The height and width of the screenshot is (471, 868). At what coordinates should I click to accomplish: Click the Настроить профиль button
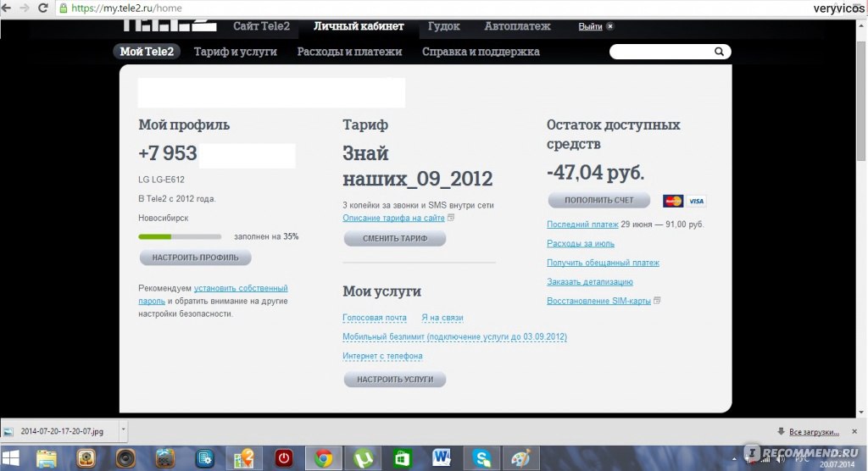196,258
